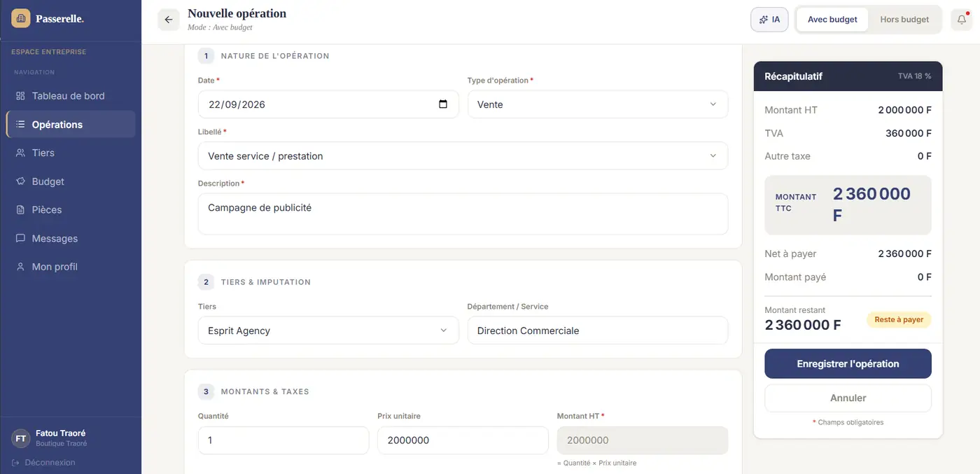Click the Prix unitaire input field

tap(463, 440)
